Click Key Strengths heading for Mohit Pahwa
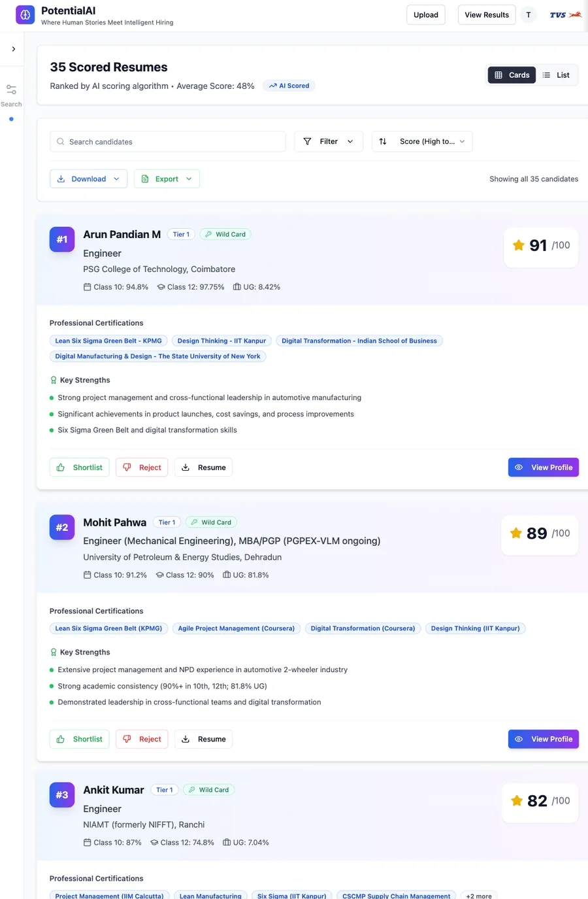This screenshot has width=588, height=899. click(x=80, y=653)
